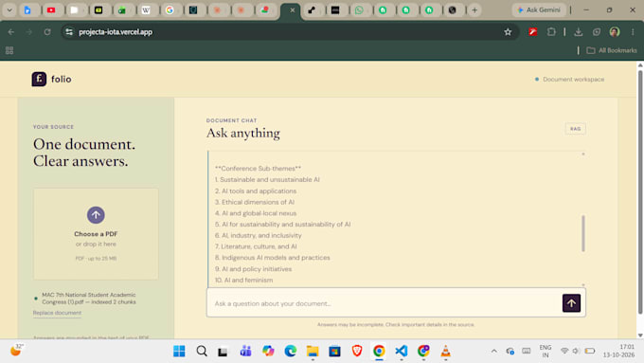Open Brave browser from taskbar
Viewport: 644px width, 363px height.
click(x=357, y=351)
